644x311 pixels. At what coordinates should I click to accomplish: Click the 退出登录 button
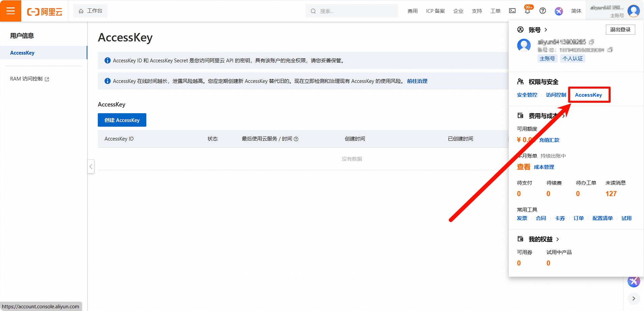click(x=620, y=30)
